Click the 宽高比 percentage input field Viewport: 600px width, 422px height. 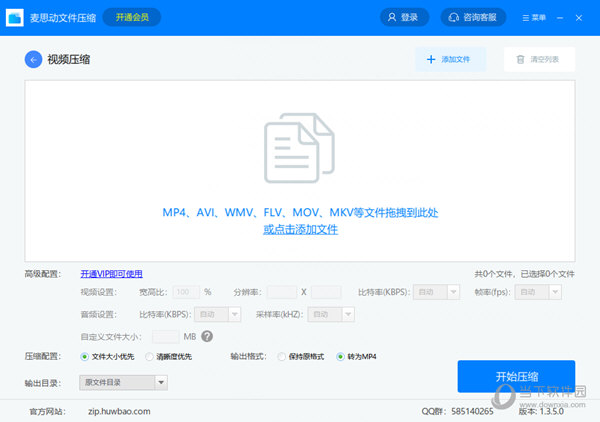[x=186, y=292]
